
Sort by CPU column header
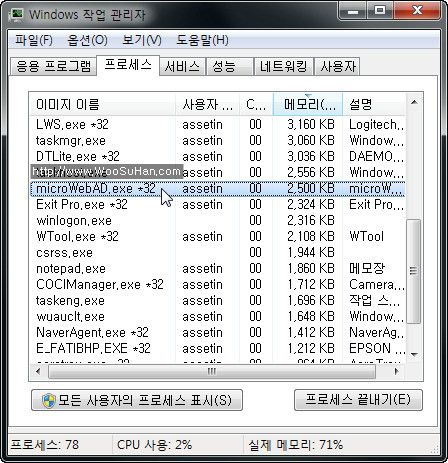pyautogui.click(x=256, y=105)
